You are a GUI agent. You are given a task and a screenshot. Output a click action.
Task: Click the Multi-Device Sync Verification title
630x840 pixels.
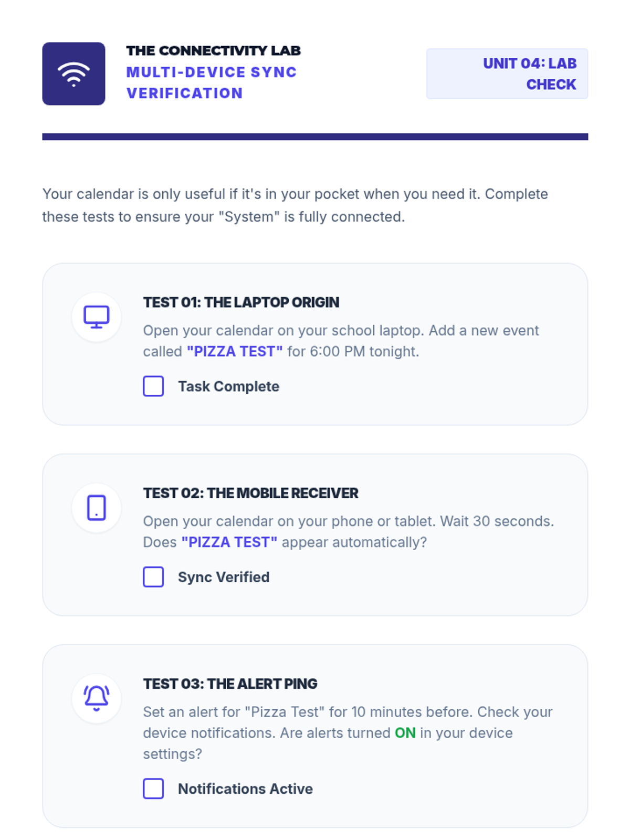(211, 82)
